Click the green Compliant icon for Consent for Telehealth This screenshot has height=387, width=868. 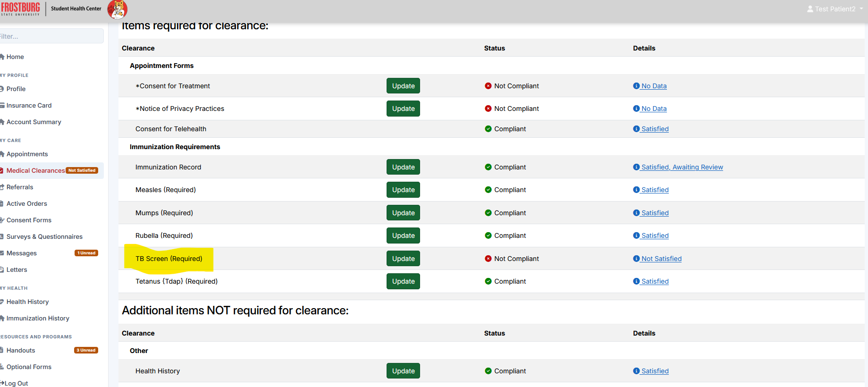[488, 129]
